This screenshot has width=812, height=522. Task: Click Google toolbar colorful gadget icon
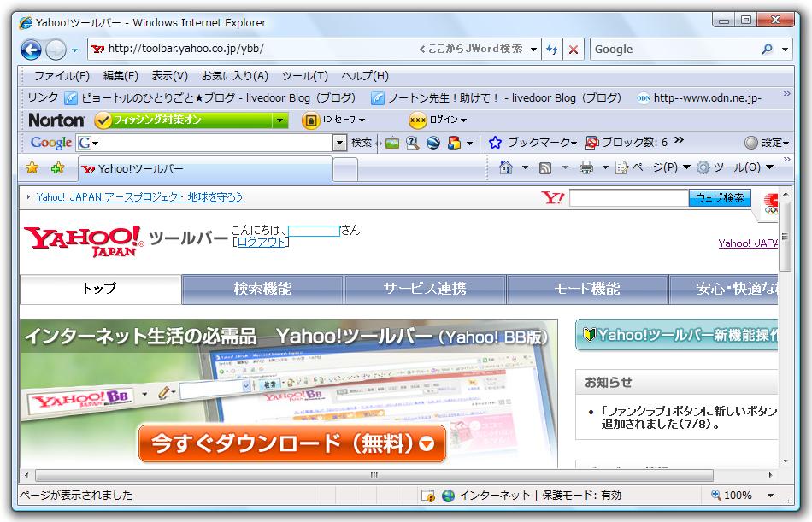click(454, 143)
